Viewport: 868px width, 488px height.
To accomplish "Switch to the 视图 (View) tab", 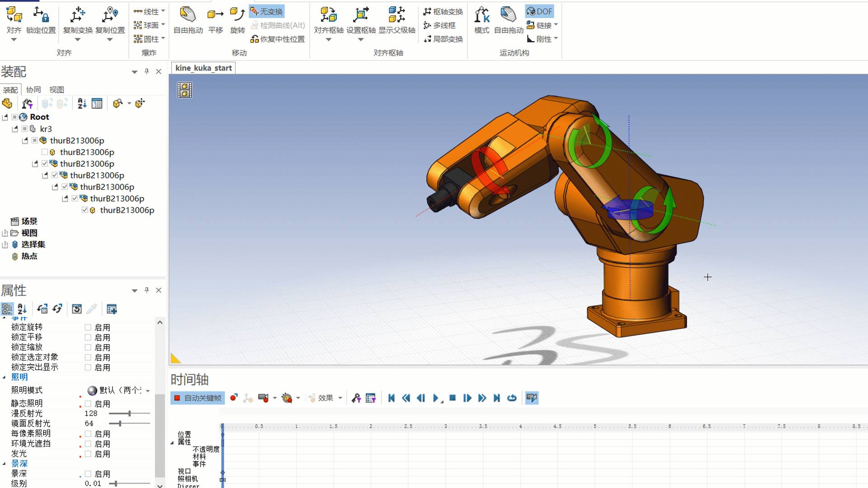I will [x=56, y=89].
